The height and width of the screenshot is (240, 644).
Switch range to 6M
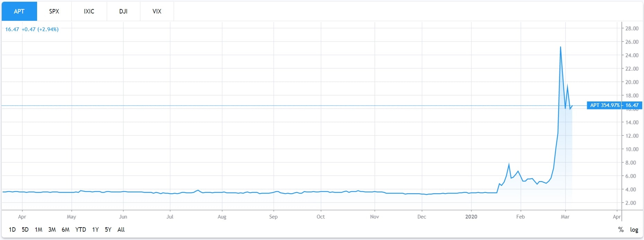coord(66,230)
